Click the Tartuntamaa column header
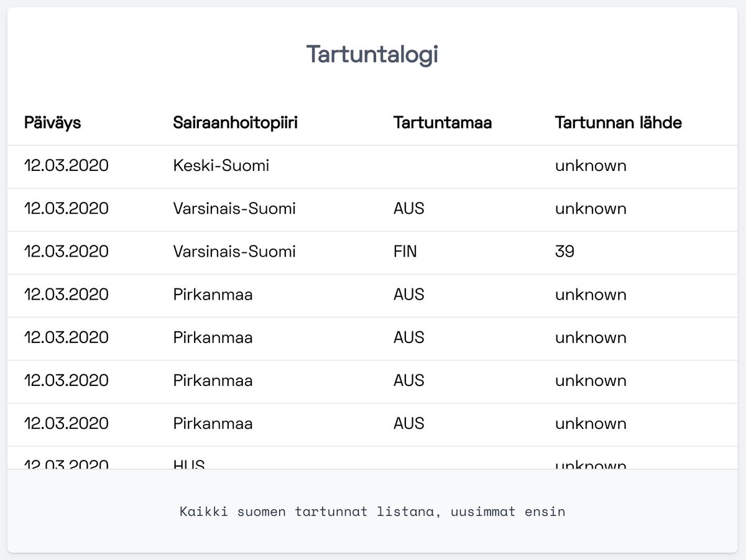The width and height of the screenshot is (746, 560). [x=443, y=123]
